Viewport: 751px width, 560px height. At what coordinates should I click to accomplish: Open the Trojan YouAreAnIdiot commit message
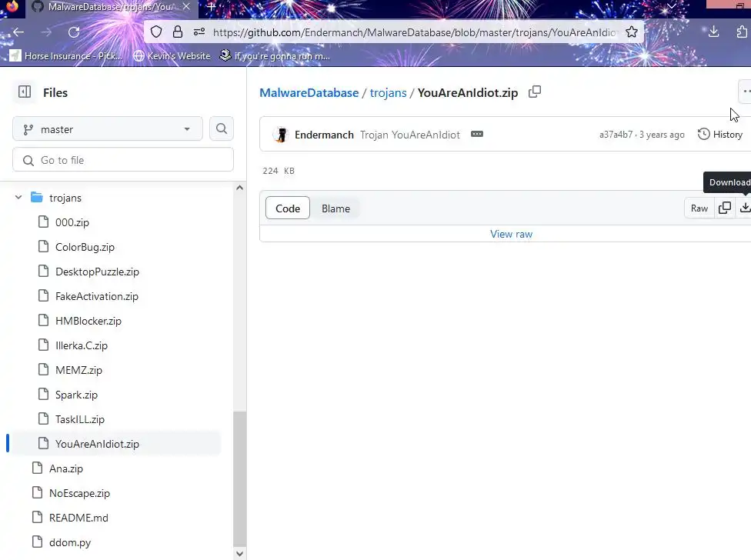pyautogui.click(x=410, y=135)
